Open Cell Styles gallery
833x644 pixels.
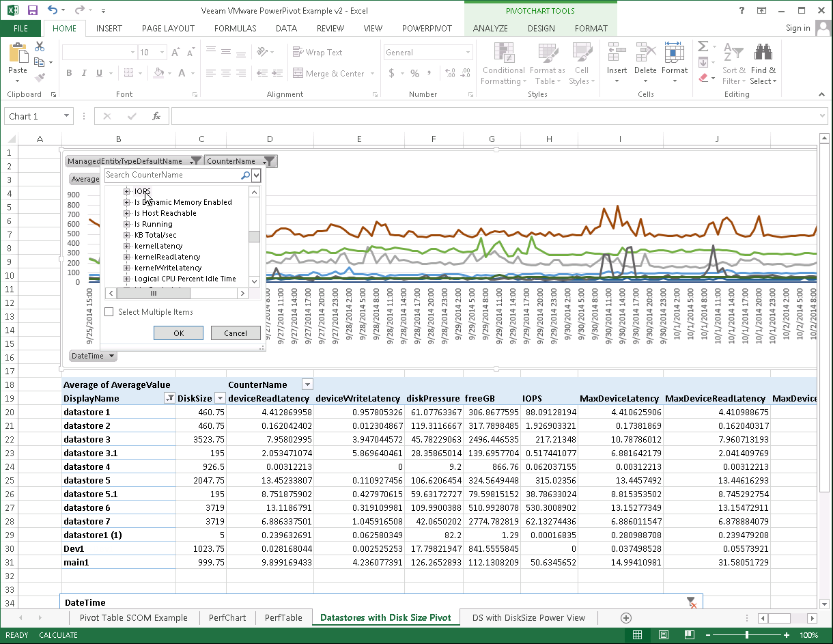(582, 64)
